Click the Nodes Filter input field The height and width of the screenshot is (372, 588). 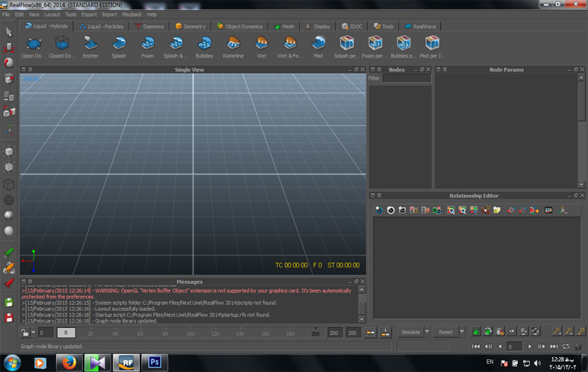tap(407, 78)
